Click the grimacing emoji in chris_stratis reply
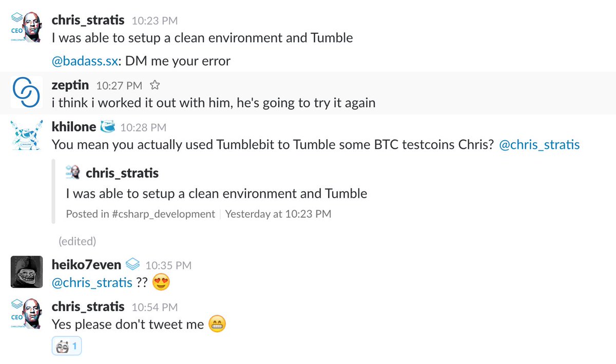Viewport: 616px width, 364px height. coord(218,324)
